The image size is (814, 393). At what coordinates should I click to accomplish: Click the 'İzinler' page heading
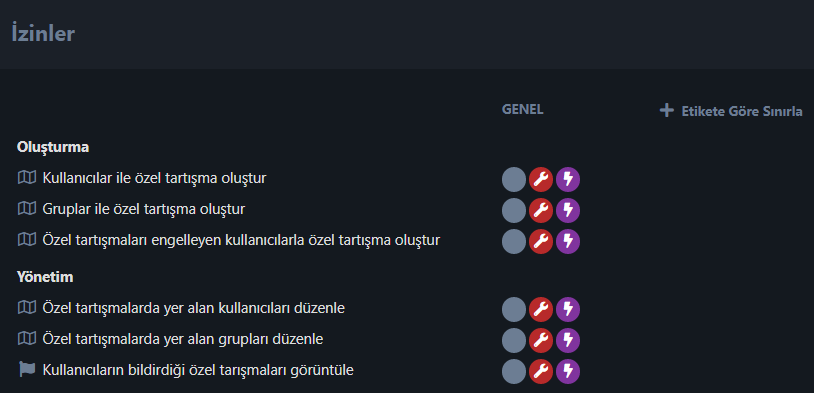tap(43, 34)
